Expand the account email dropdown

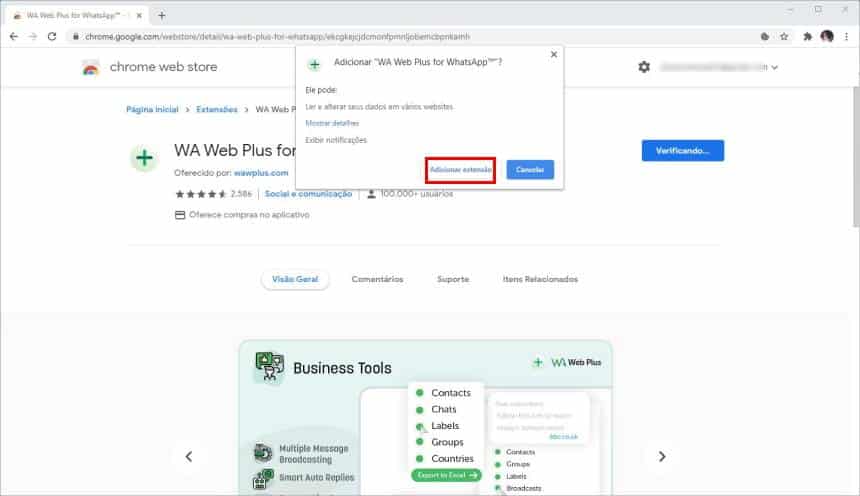(774, 67)
